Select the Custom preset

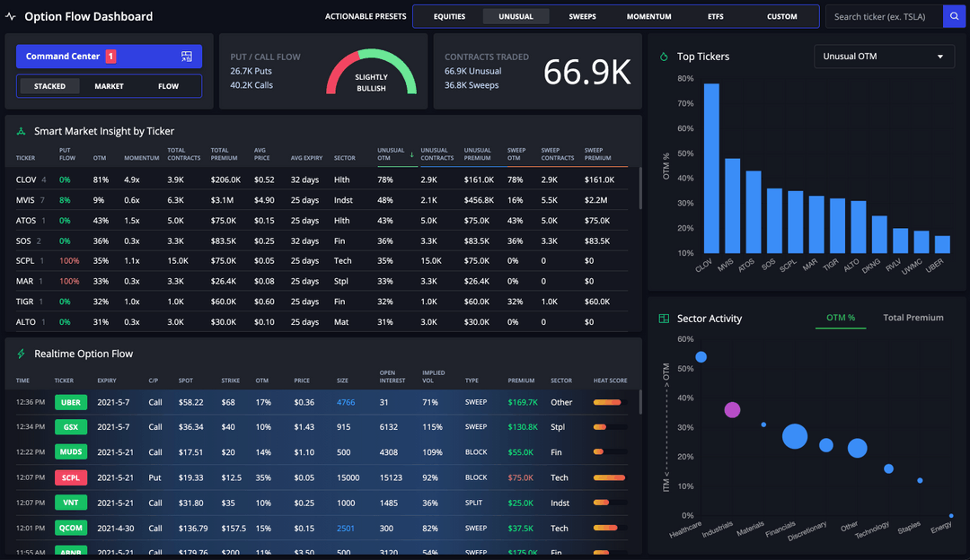[x=782, y=17]
